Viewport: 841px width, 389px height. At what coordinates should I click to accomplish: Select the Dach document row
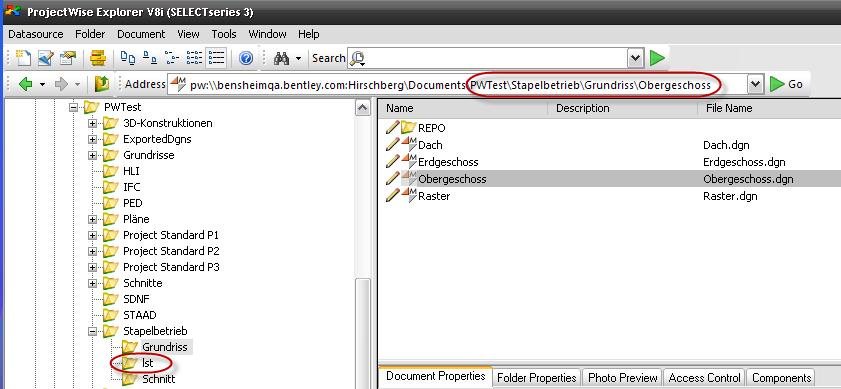click(x=609, y=145)
